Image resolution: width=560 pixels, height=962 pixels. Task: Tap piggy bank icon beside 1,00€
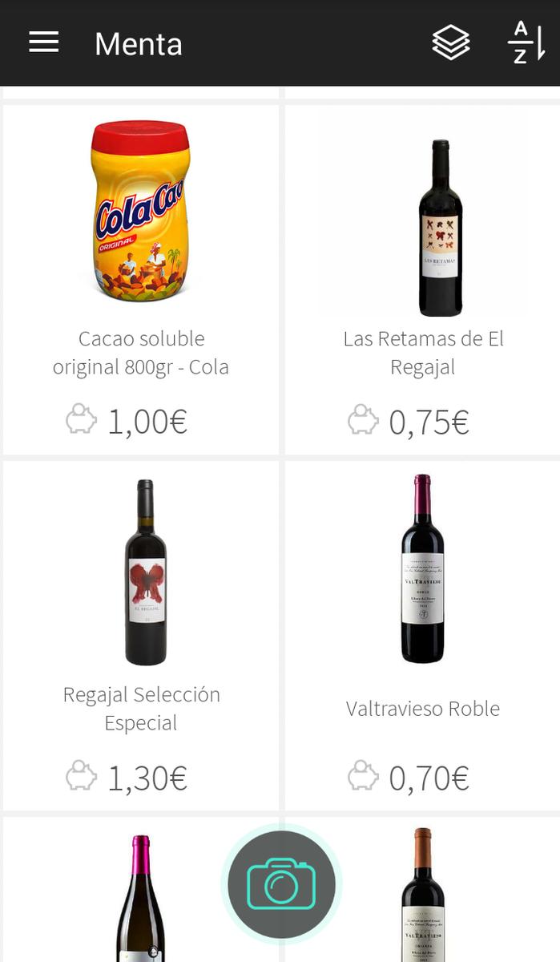tap(81, 420)
